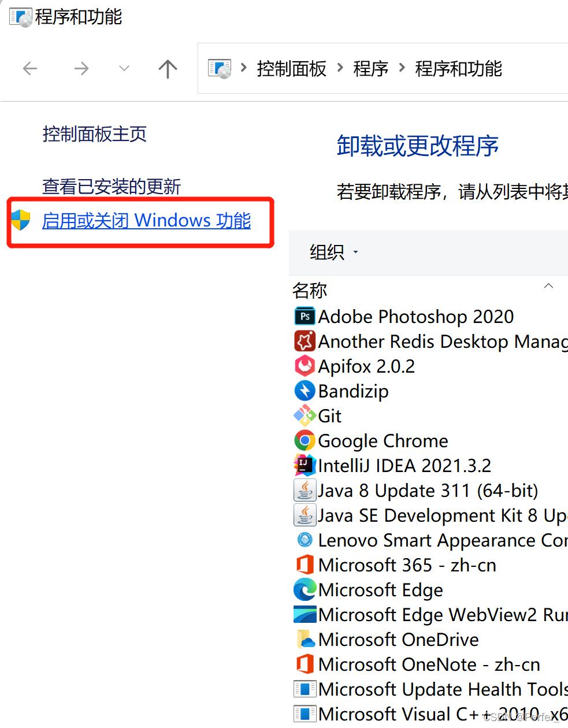The height and width of the screenshot is (728, 568).
Task: Select Microsoft Update Health Tools entry
Action: pyautogui.click(x=443, y=689)
